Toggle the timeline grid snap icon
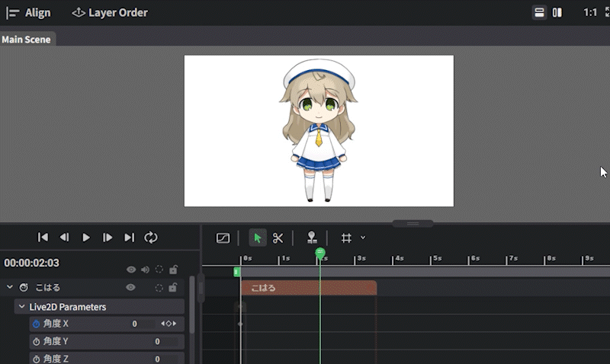 tap(346, 238)
